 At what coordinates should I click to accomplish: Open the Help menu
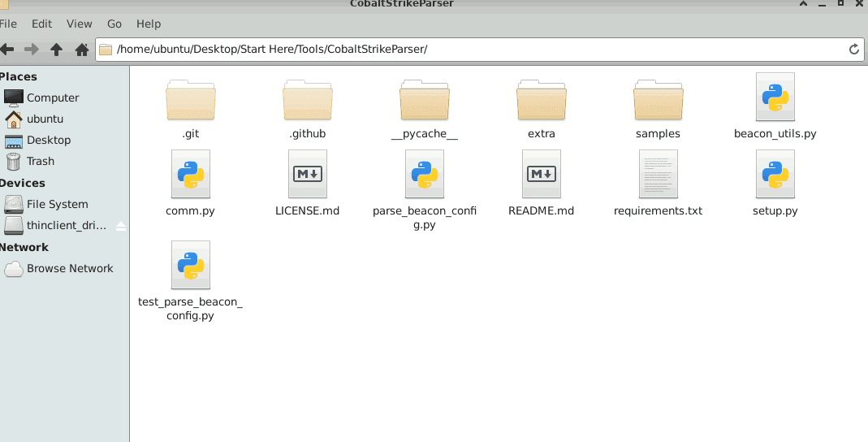click(149, 24)
